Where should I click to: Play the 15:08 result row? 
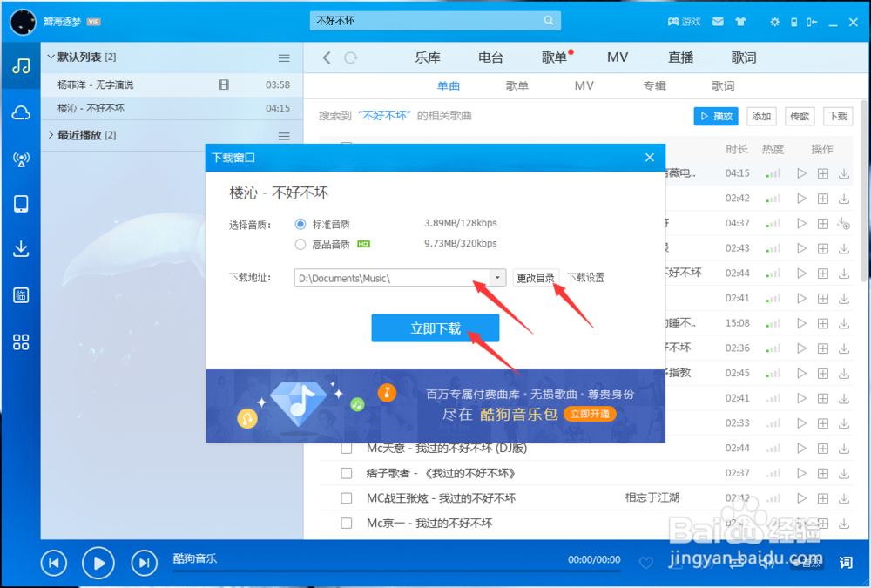[x=801, y=323]
